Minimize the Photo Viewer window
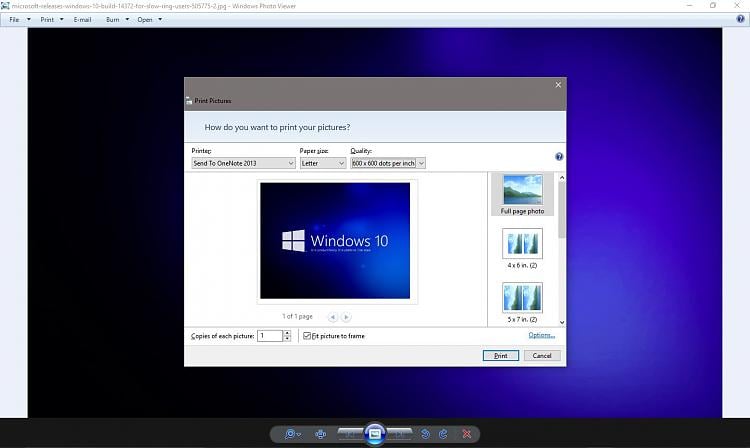The height and width of the screenshot is (448, 750). (689, 6)
